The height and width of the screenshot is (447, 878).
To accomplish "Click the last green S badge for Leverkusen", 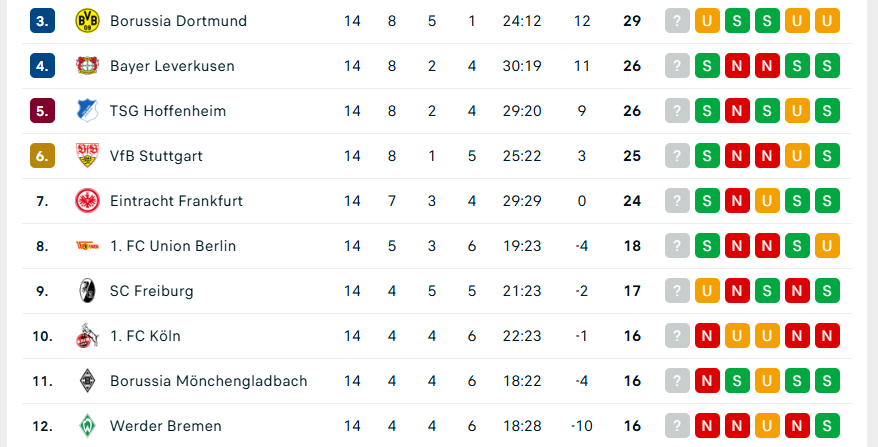I will point(827,66).
